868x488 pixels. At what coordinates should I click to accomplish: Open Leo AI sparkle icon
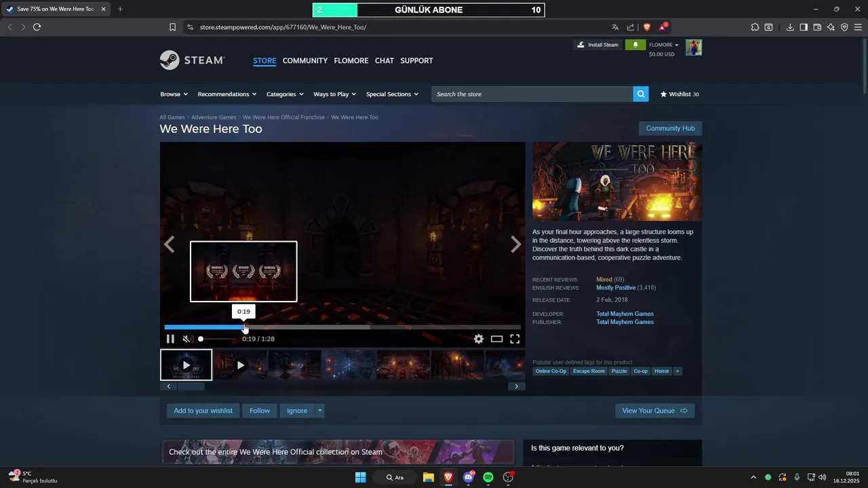coord(831,27)
